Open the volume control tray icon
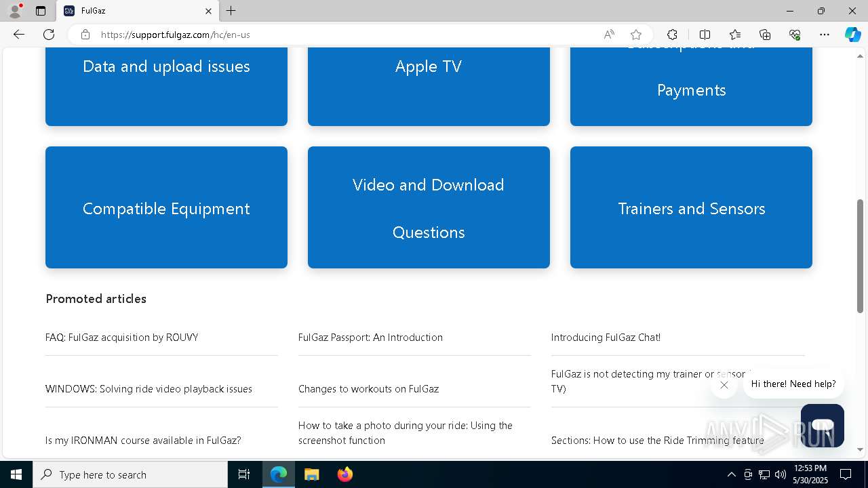 click(781, 474)
